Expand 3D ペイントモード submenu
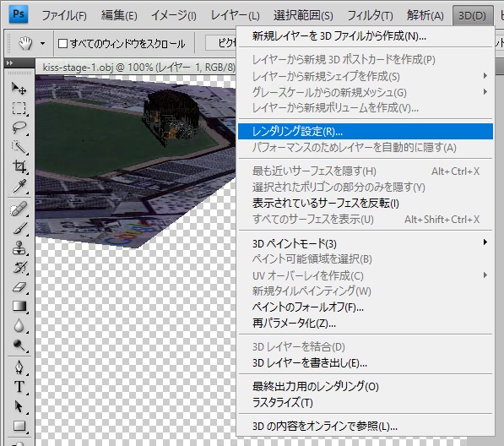 coord(366,243)
